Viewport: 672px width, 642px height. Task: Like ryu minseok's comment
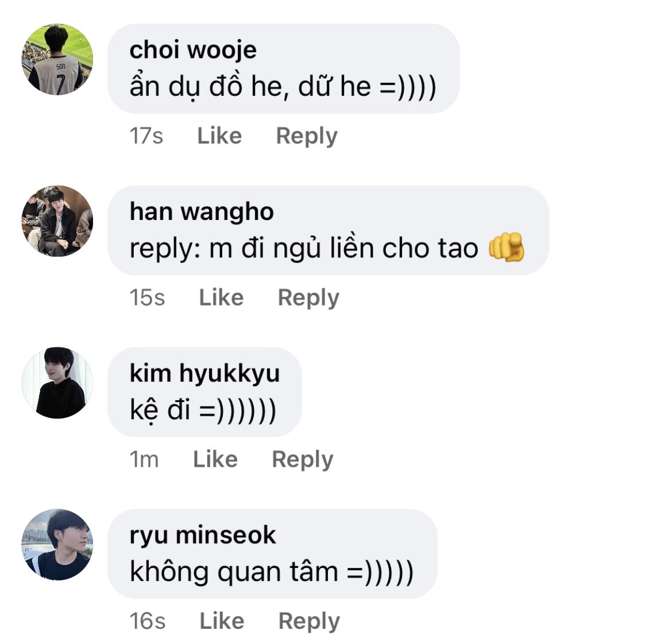(222, 621)
